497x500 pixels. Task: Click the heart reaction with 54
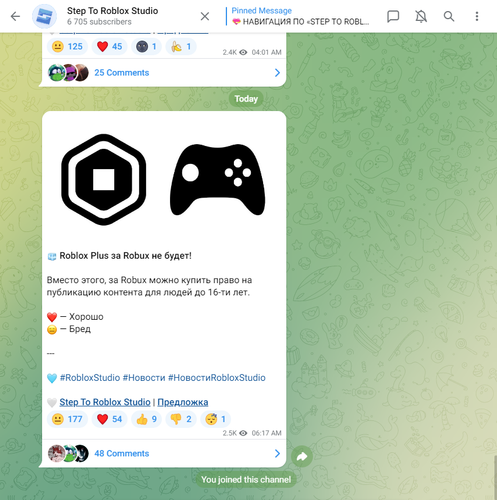[x=110, y=419]
